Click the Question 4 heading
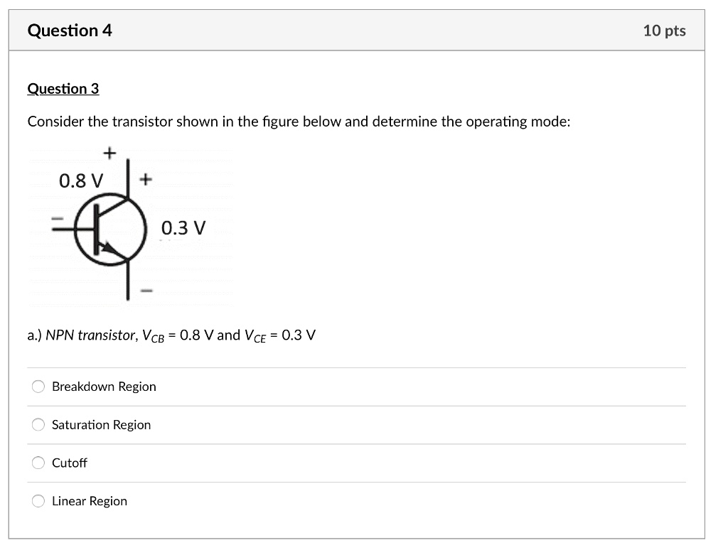Viewport: 728px width, 560px height. pyautogui.click(x=69, y=30)
